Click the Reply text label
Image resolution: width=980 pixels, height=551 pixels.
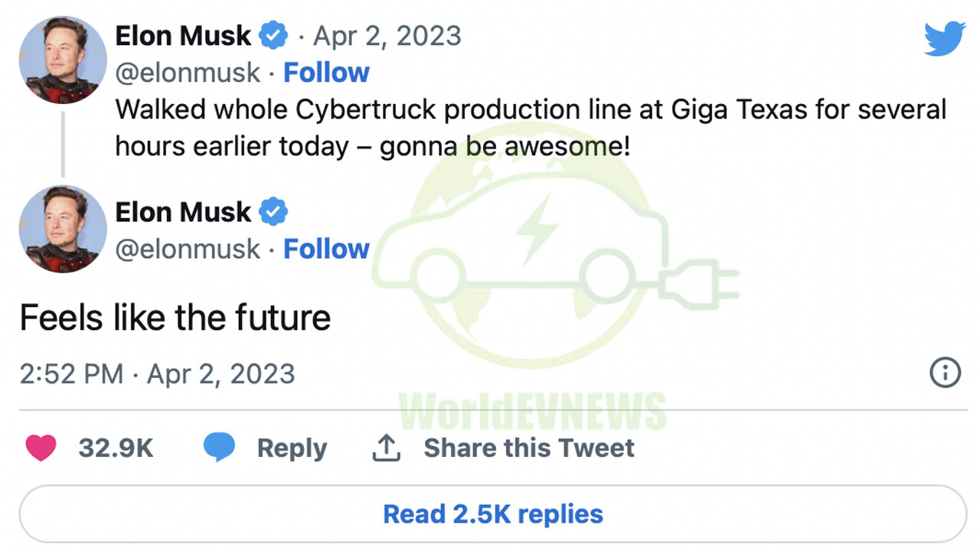pyautogui.click(x=292, y=448)
